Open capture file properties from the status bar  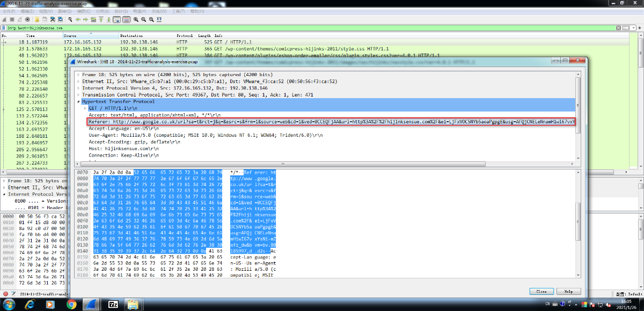pyautogui.click(x=13, y=294)
